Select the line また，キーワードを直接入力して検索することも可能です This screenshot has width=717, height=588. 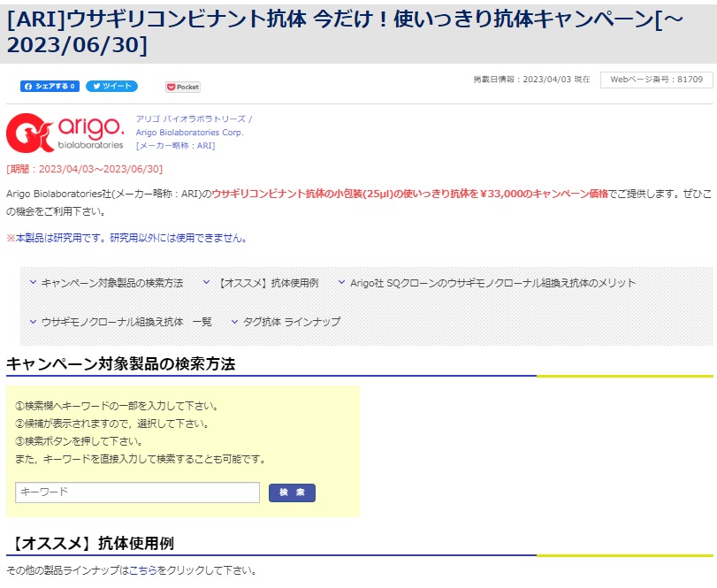(x=141, y=459)
